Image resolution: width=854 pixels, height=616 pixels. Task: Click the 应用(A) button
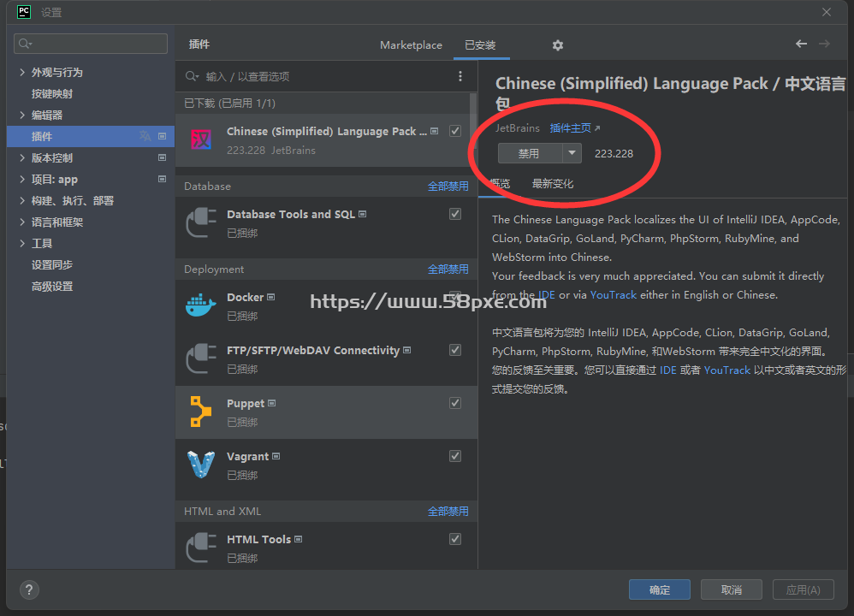coord(804,589)
